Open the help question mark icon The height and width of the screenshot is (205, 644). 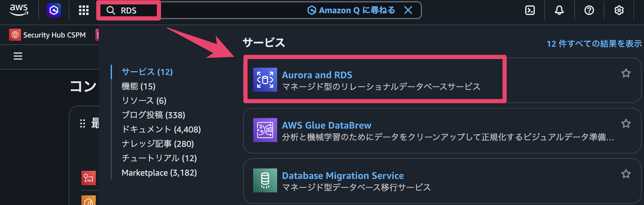[x=589, y=10]
